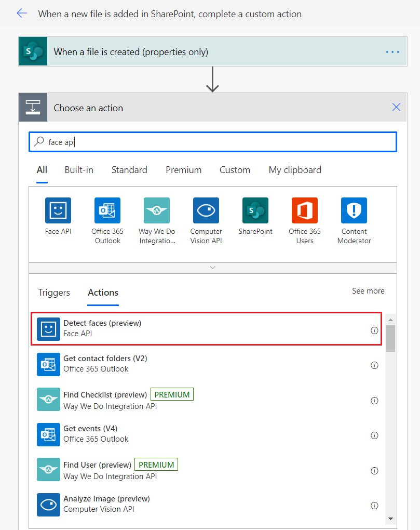Image resolution: width=420 pixels, height=530 pixels.
Task: Click the actions list scrollbar down arrow
Action: (390, 518)
